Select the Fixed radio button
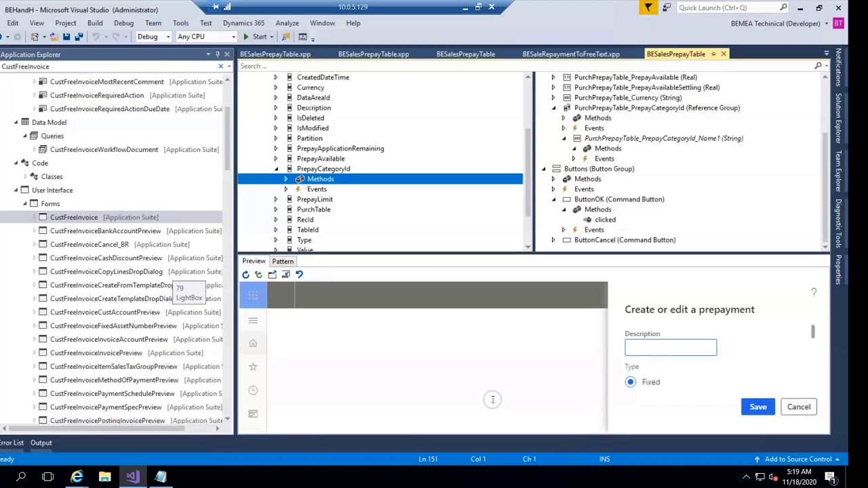Image resolution: width=868 pixels, height=488 pixels. click(x=631, y=382)
